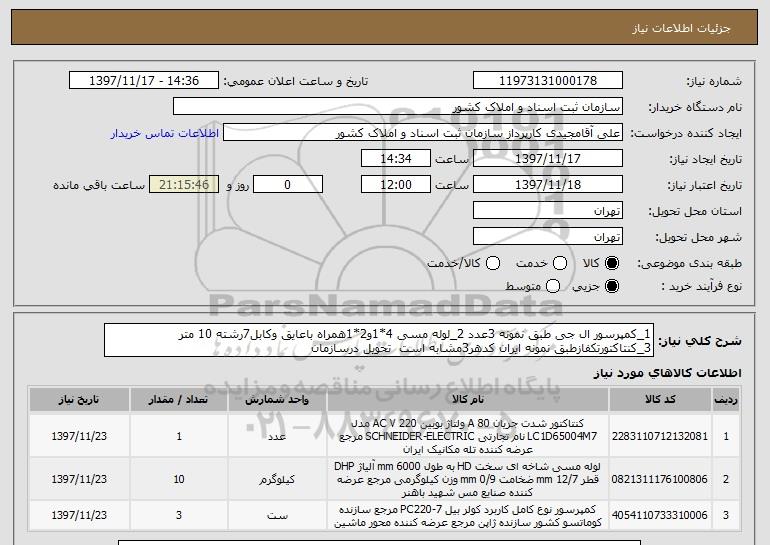
Task: Click the شرح کلی نیاز description box
Action: point(379,340)
